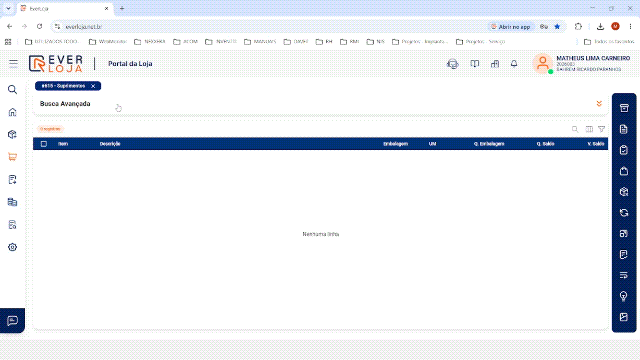
Task: Click the Portal da Loja title
Action: [x=130, y=64]
